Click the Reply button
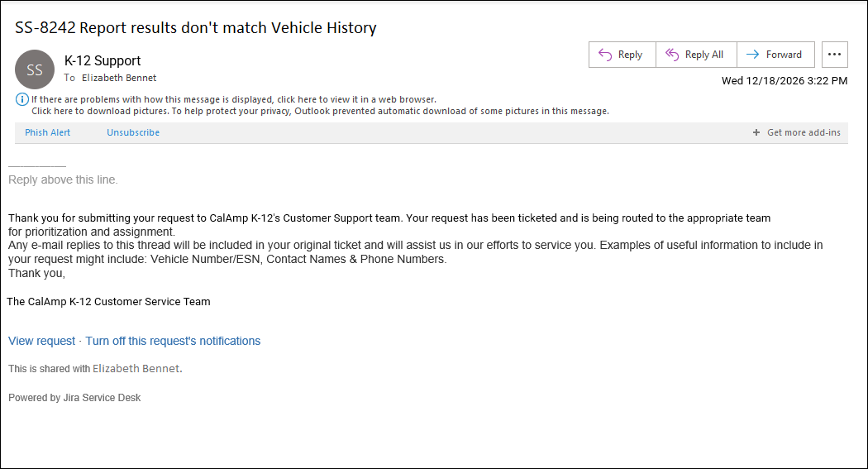The image size is (868, 469). point(622,55)
